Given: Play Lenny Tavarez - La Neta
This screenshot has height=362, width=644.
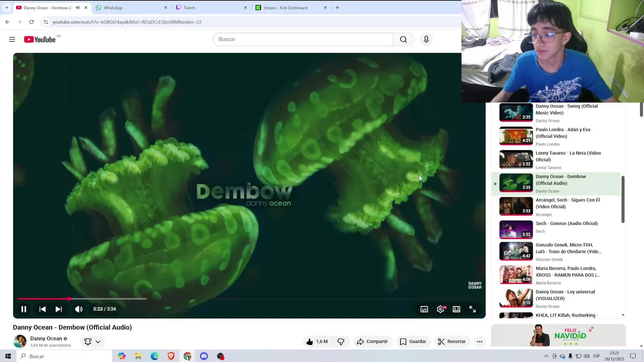Looking at the screenshot, I should [x=556, y=160].
